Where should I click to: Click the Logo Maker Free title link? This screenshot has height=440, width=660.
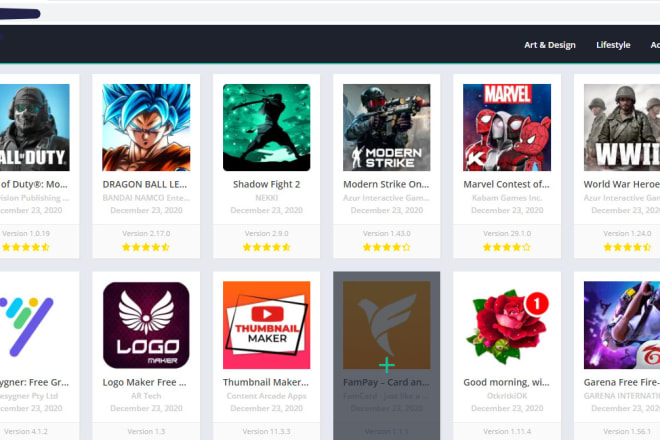144,382
